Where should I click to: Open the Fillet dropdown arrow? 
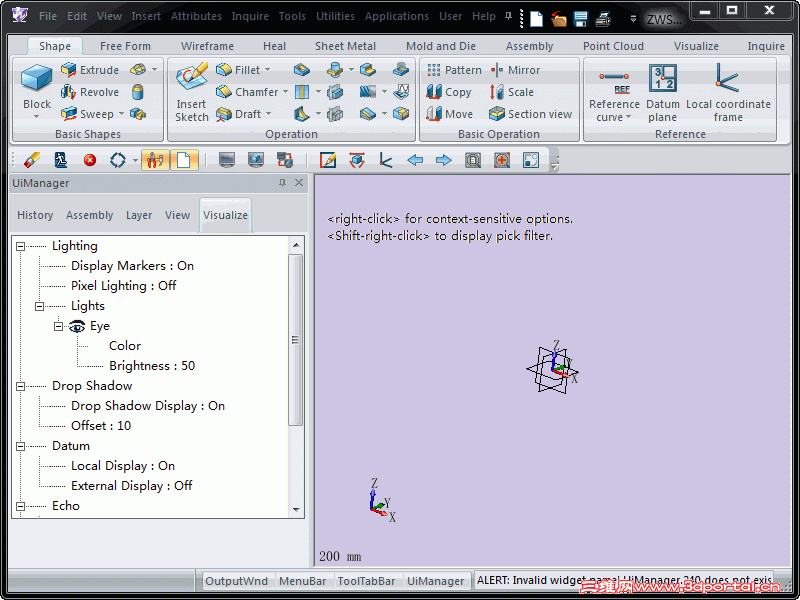tap(267, 70)
